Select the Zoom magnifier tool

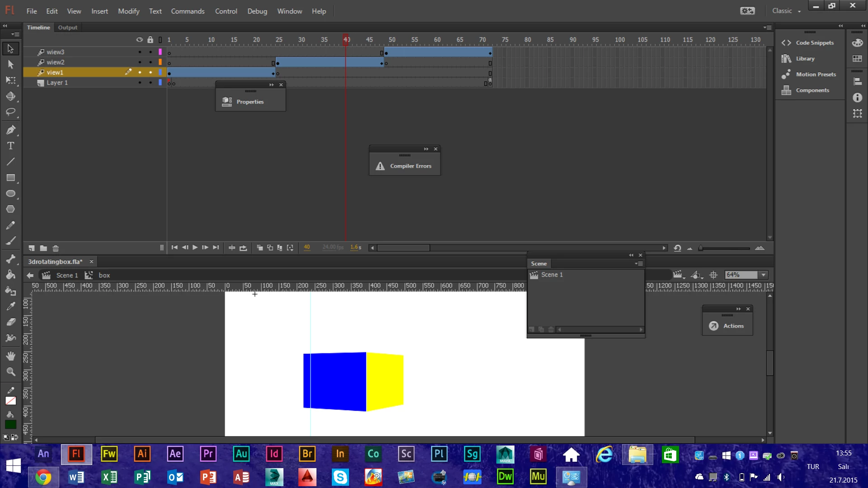pos(11,372)
